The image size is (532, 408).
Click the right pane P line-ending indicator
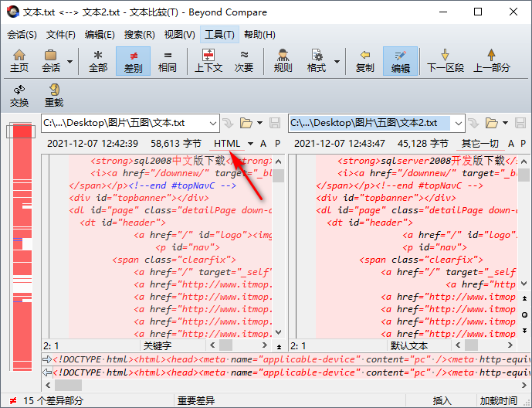tap(524, 144)
